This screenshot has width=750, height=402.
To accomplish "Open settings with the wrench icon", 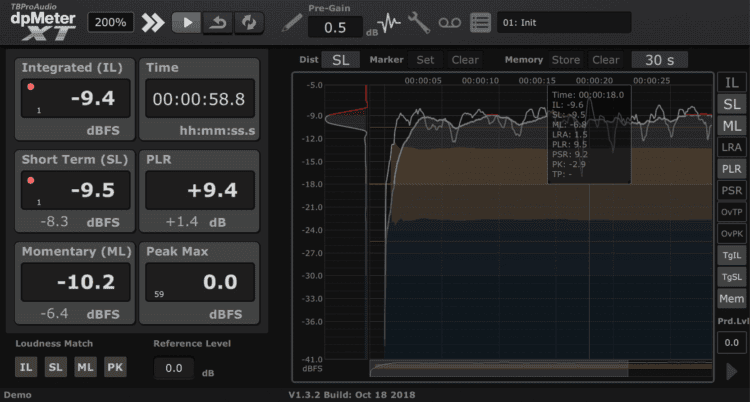I will 419,22.
